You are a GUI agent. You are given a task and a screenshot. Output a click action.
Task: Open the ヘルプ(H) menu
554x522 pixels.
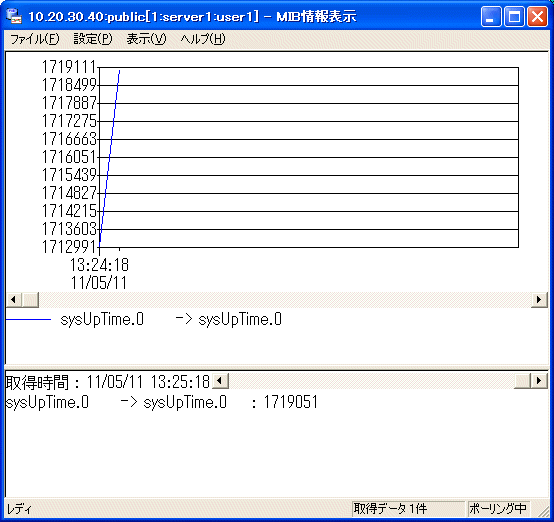(202, 39)
